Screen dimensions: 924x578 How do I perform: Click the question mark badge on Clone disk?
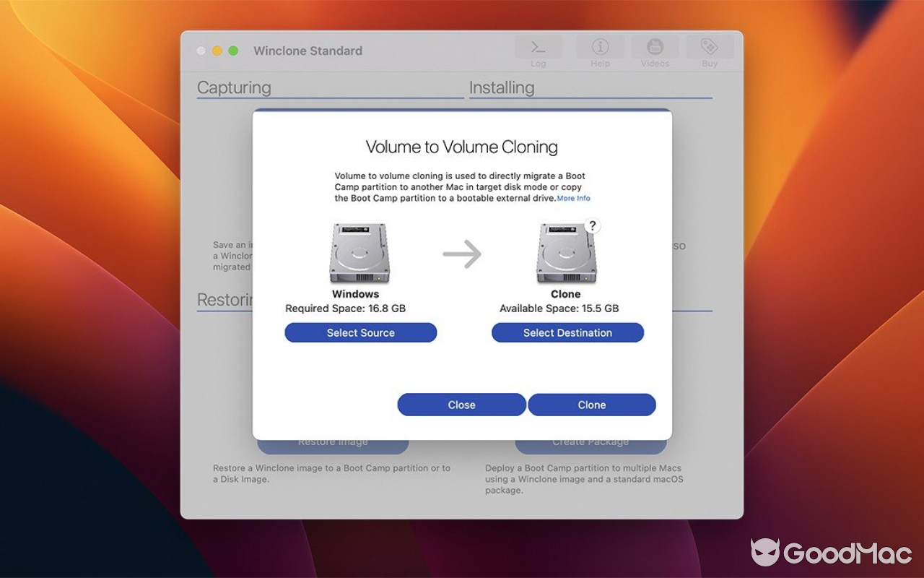592,225
